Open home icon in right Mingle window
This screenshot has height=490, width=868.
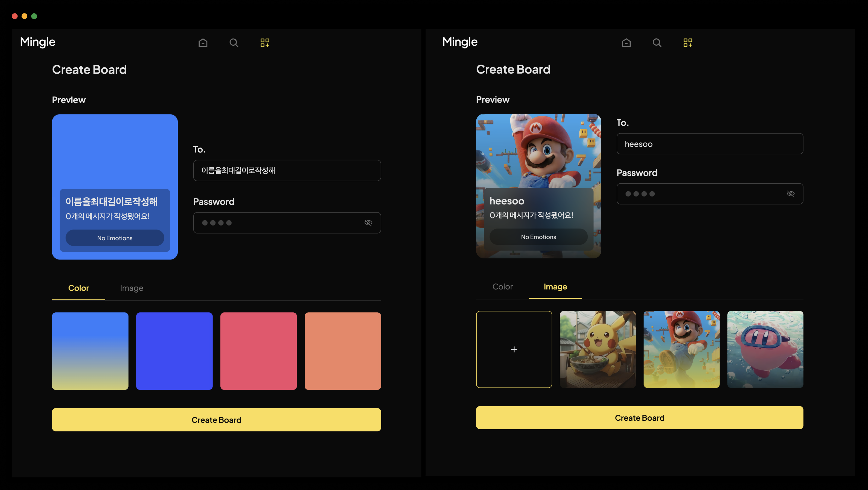point(626,43)
